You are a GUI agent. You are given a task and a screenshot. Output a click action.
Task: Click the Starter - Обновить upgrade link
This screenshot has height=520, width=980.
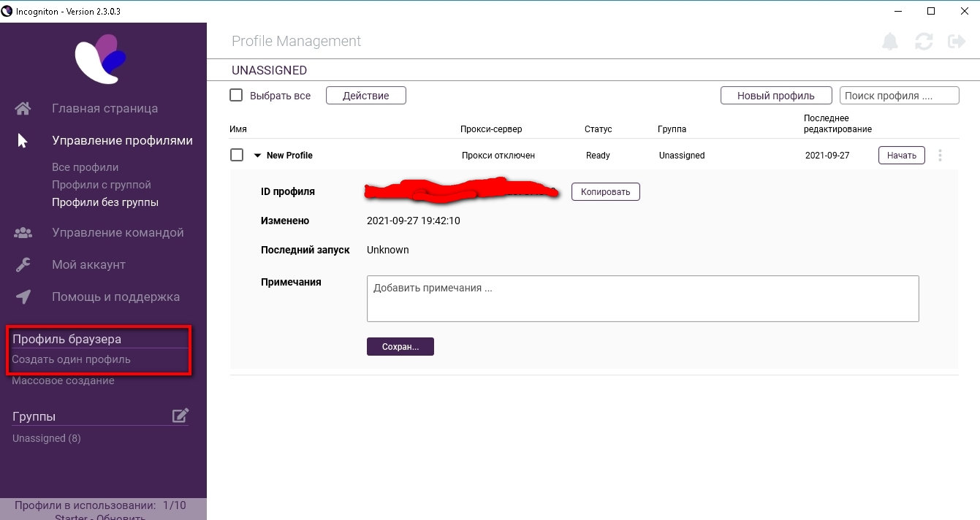click(x=100, y=516)
